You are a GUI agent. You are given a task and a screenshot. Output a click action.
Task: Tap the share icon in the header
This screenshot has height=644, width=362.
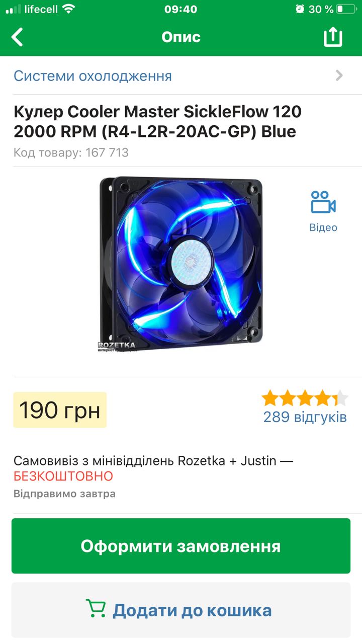(x=333, y=37)
